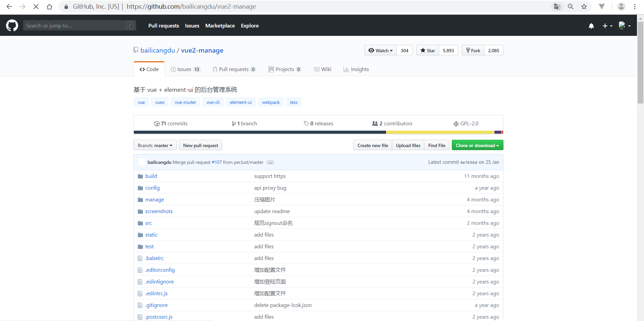Open Marketplace in top navigation

pyautogui.click(x=220, y=26)
